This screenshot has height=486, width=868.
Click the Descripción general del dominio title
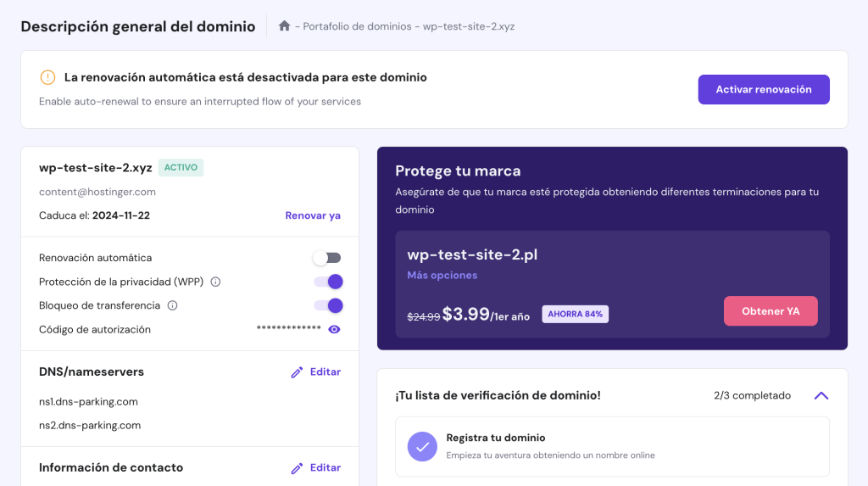point(138,26)
